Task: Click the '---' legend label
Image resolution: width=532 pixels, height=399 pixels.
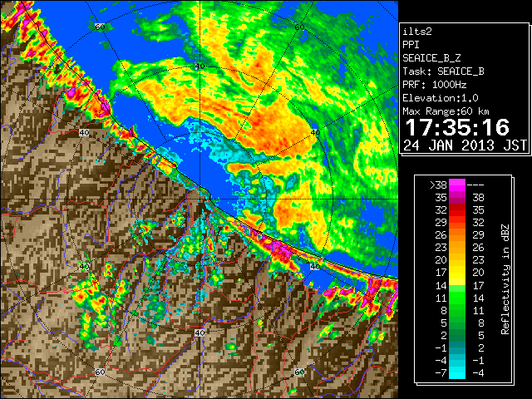Action: pyautogui.click(x=475, y=185)
